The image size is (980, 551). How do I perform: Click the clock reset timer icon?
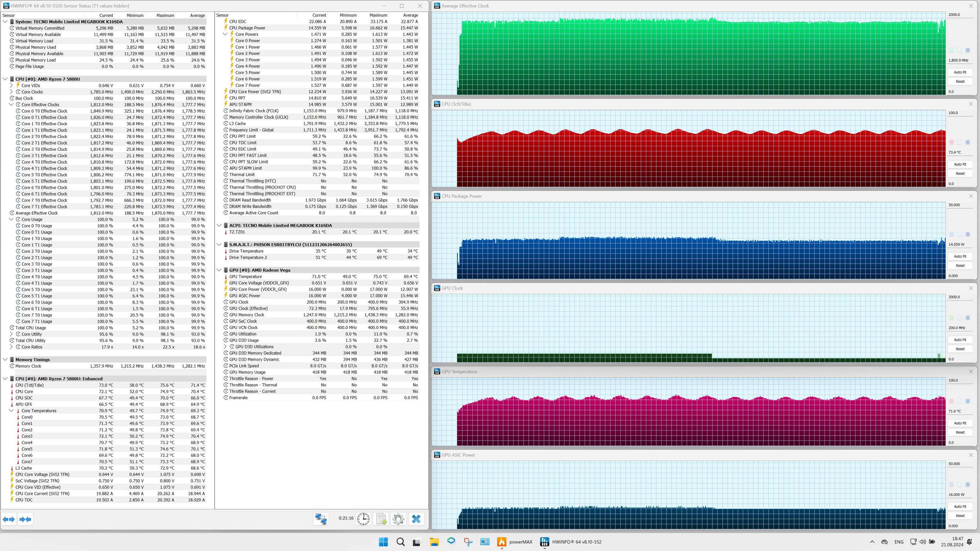tap(363, 519)
